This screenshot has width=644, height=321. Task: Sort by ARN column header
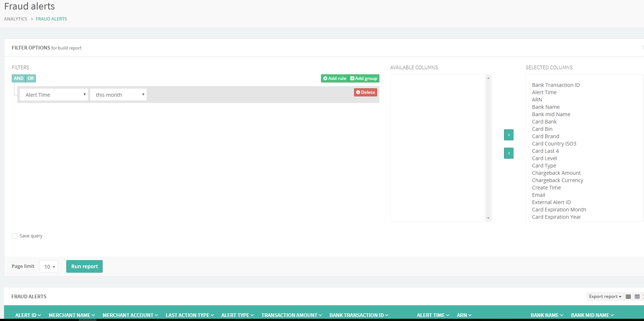[464, 315]
